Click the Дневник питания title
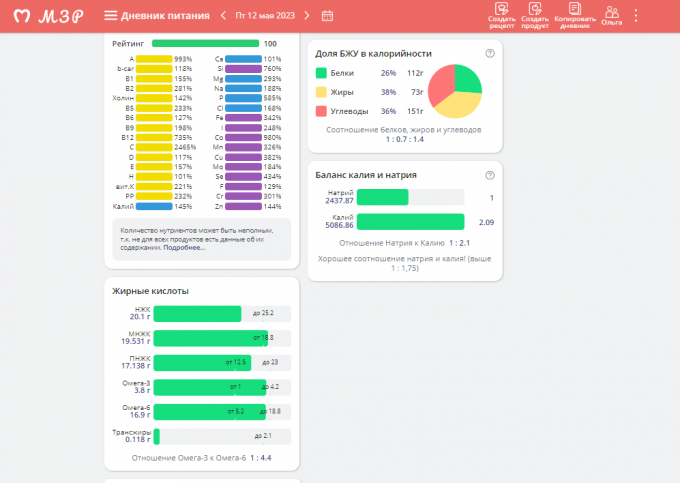Screen dimensions: 680x483 tap(165, 16)
